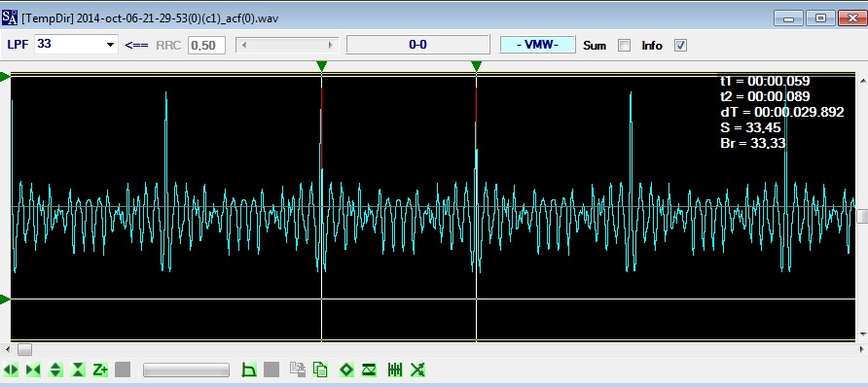868x387 pixels.
Task: Click the vertical compress hourglass icon
Action: point(78,369)
